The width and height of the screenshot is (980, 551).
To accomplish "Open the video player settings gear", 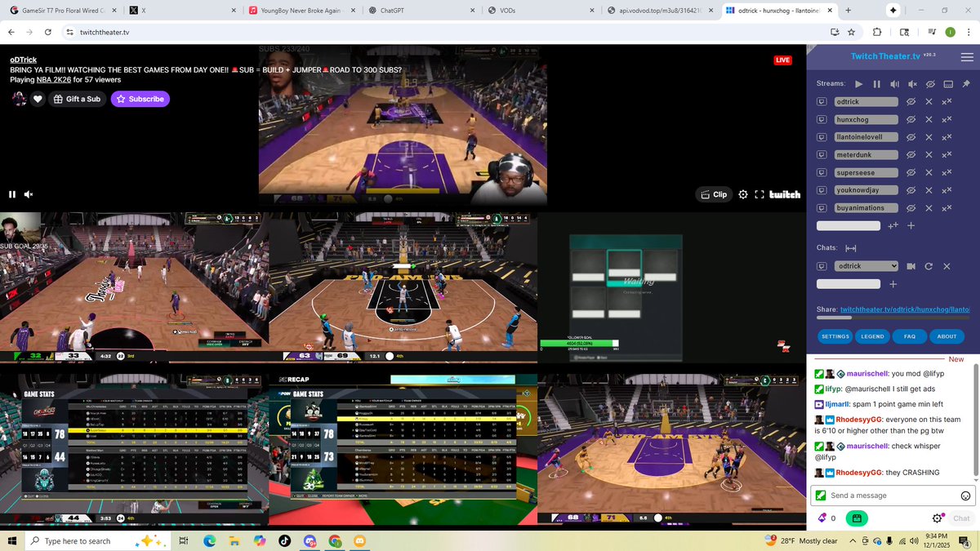I will 743,194.
